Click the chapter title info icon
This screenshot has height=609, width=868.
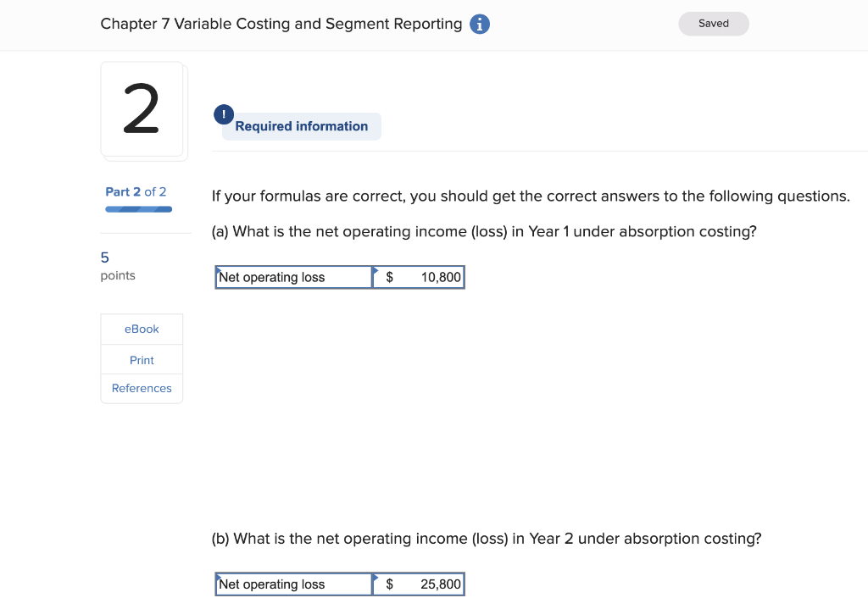pos(479,24)
